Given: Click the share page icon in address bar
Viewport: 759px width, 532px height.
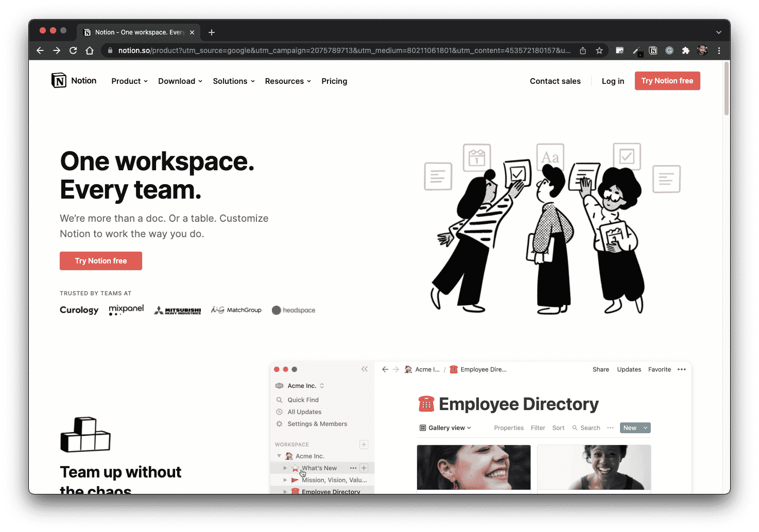Looking at the screenshot, I should point(583,50).
